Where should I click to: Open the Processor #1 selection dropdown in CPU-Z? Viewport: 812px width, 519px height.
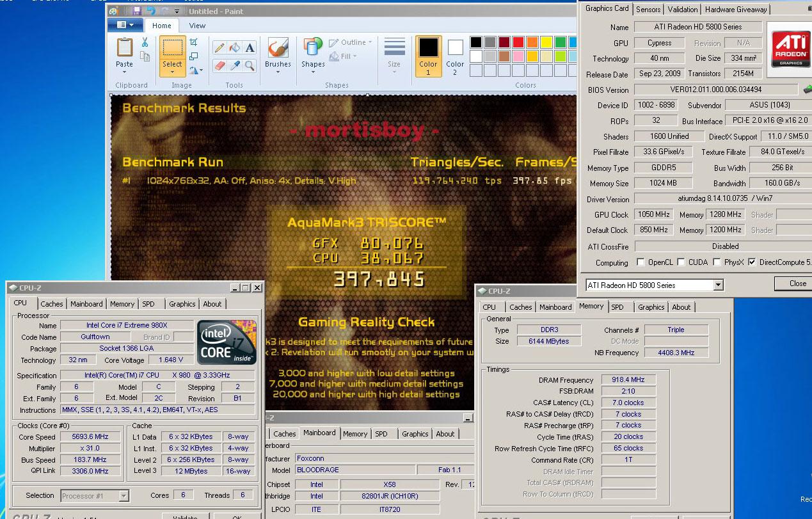pos(123,496)
